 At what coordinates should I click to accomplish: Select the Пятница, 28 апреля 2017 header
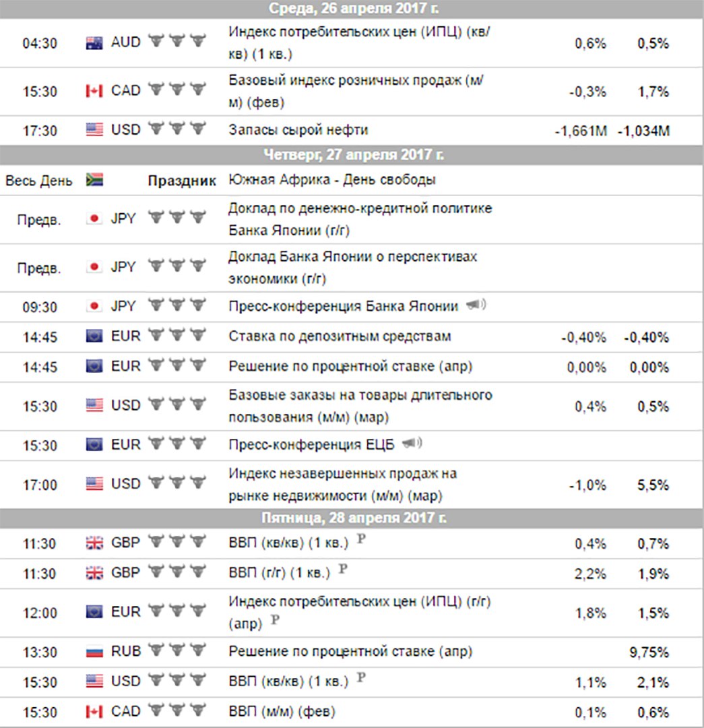(x=352, y=518)
